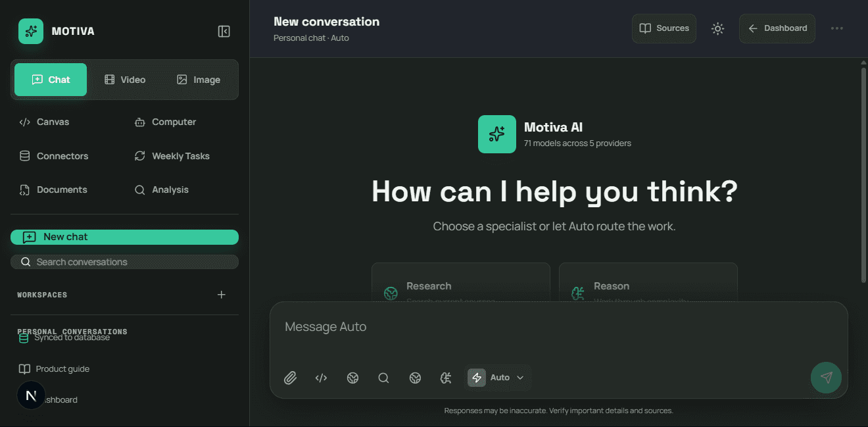Click the PERSONAL CONVERSATIONS section label
The width and height of the screenshot is (868, 427).
tap(72, 332)
